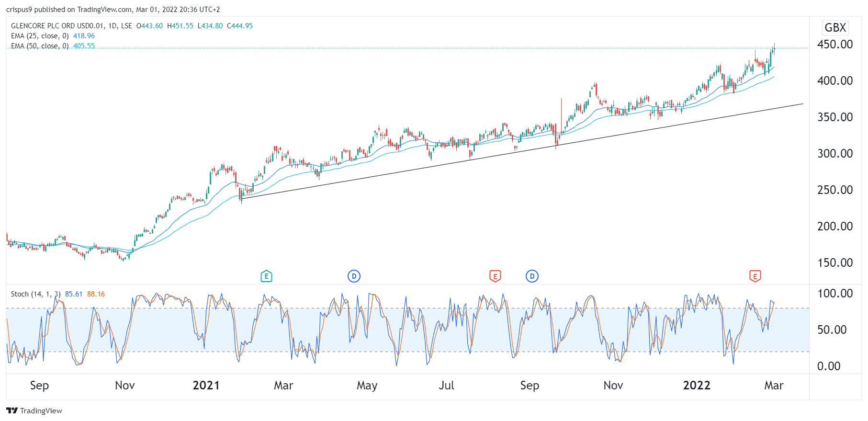Image resolution: width=868 pixels, height=421 pixels.
Task: Click the 1D, LSE interval and exchange label
Action: pyautogui.click(x=120, y=26)
